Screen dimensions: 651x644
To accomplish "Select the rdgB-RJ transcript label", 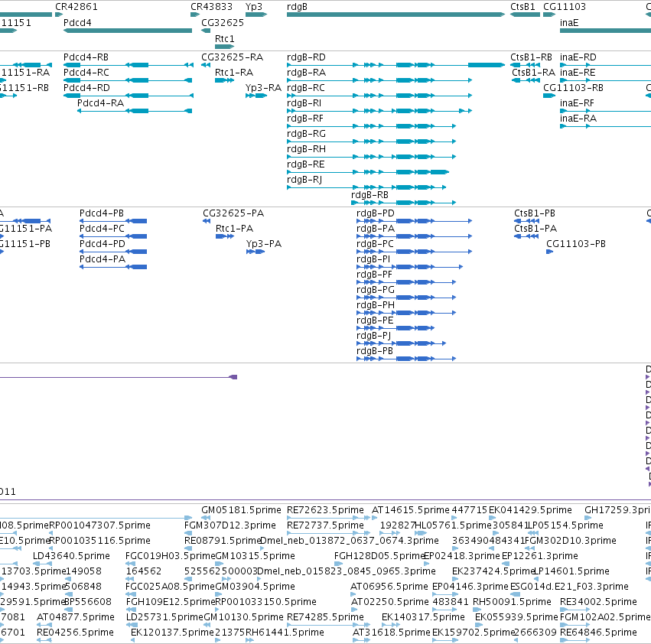I will click(304, 180).
